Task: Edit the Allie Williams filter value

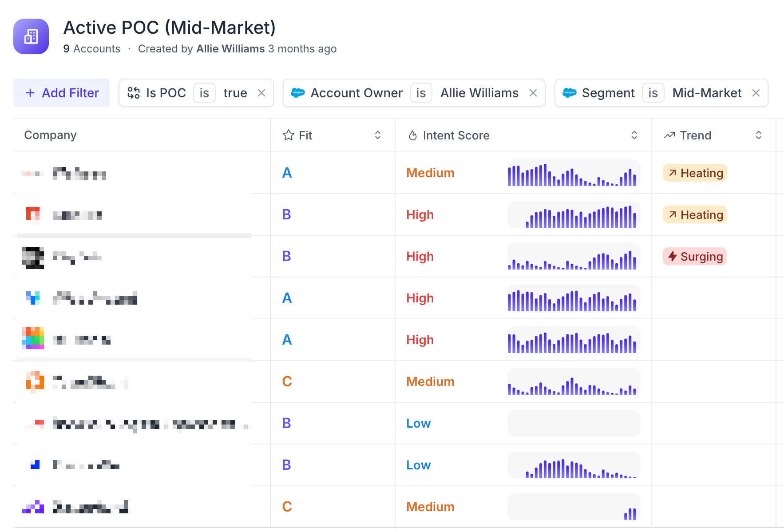Action: 479,93
